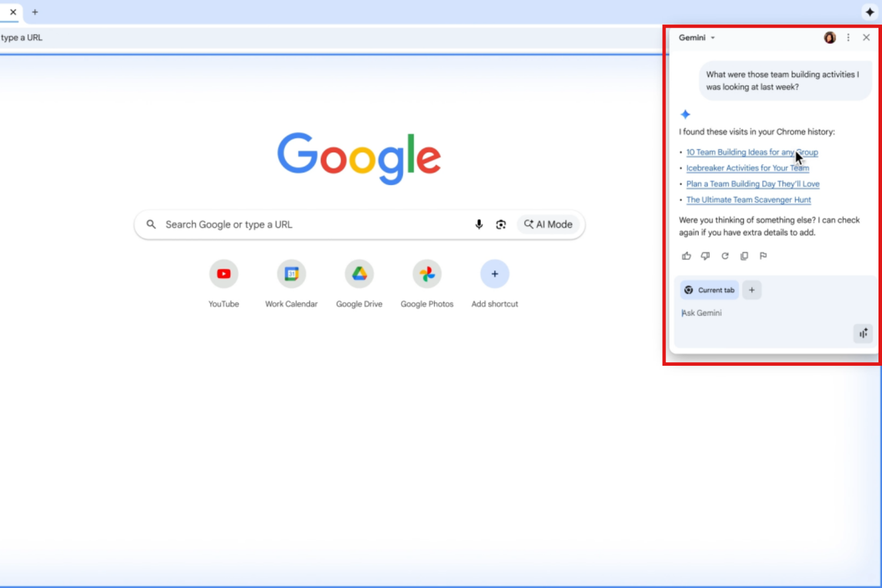882x588 pixels.
Task: Click the thumbs down feedback icon
Action: pos(706,256)
